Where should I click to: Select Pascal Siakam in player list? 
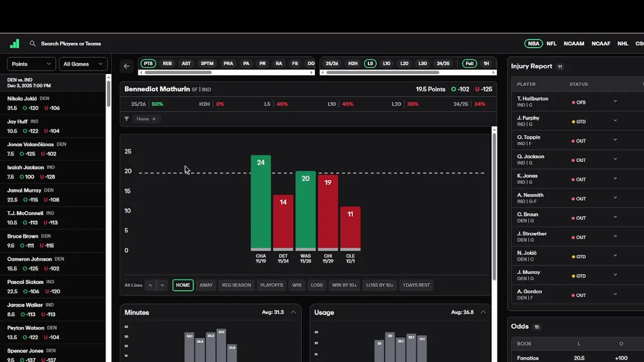pos(53,287)
